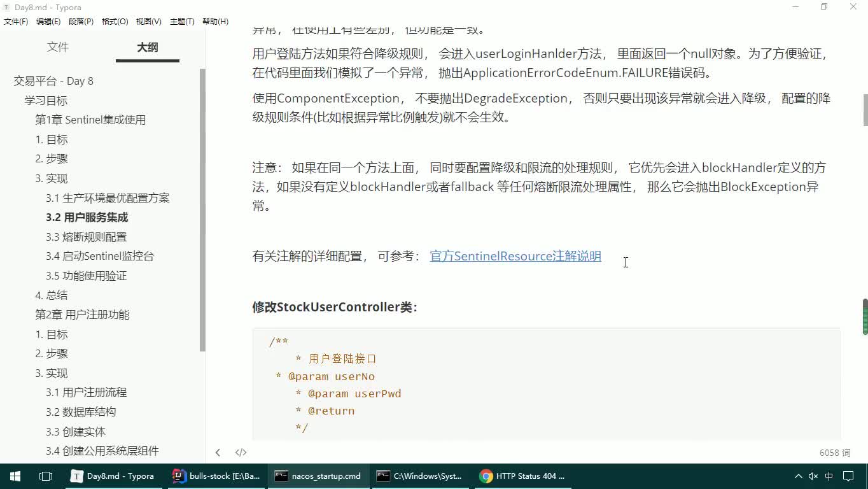Open Task View in taskbar
The width and height of the screenshot is (868, 489).
46,476
